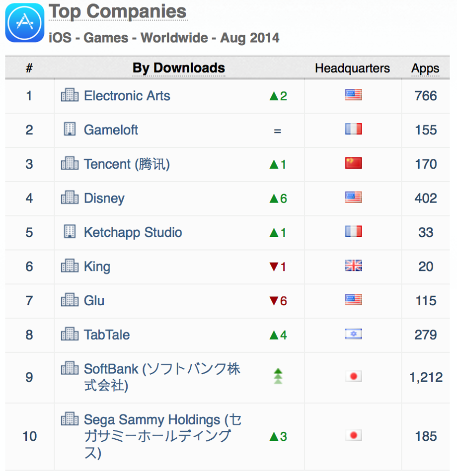Click the United States flag in Disney row
The width and height of the screenshot is (457, 476).
(x=353, y=198)
